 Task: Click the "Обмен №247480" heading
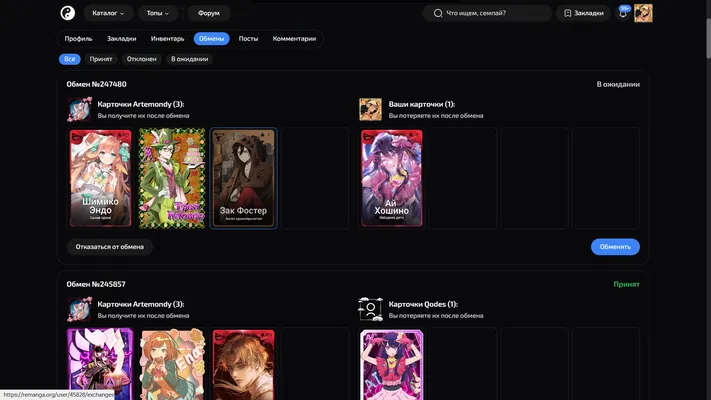click(x=97, y=84)
